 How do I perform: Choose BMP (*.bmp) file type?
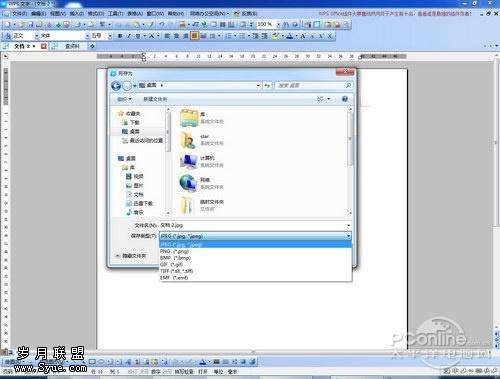pyautogui.click(x=256, y=258)
